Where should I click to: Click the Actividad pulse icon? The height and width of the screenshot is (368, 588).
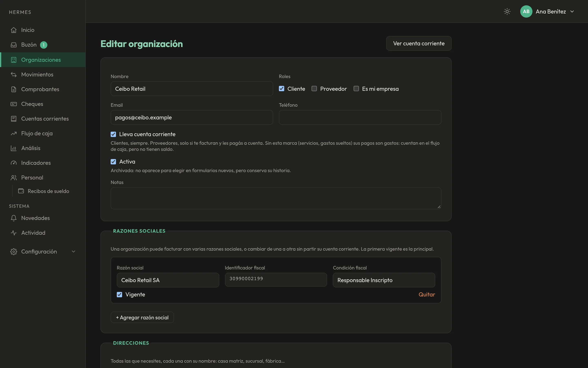click(x=14, y=233)
